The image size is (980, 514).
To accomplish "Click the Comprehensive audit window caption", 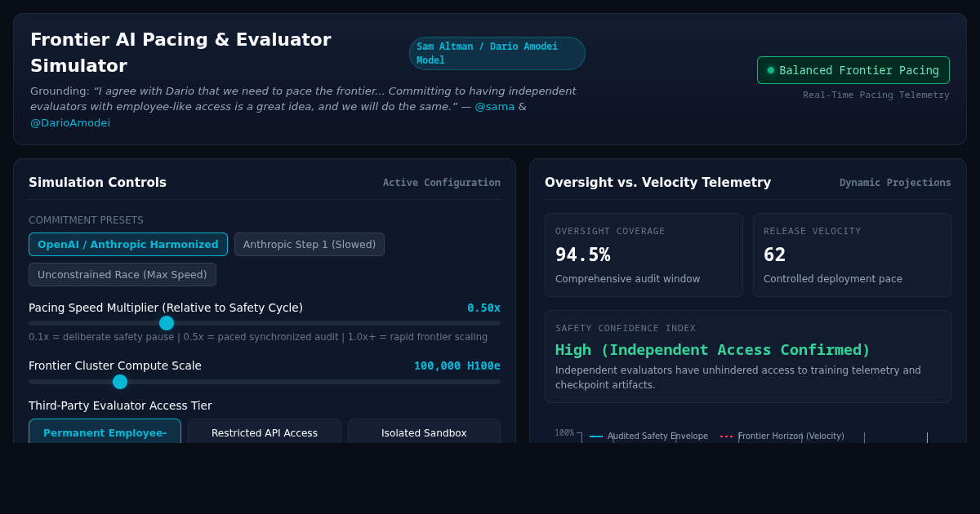I will tap(628, 279).
